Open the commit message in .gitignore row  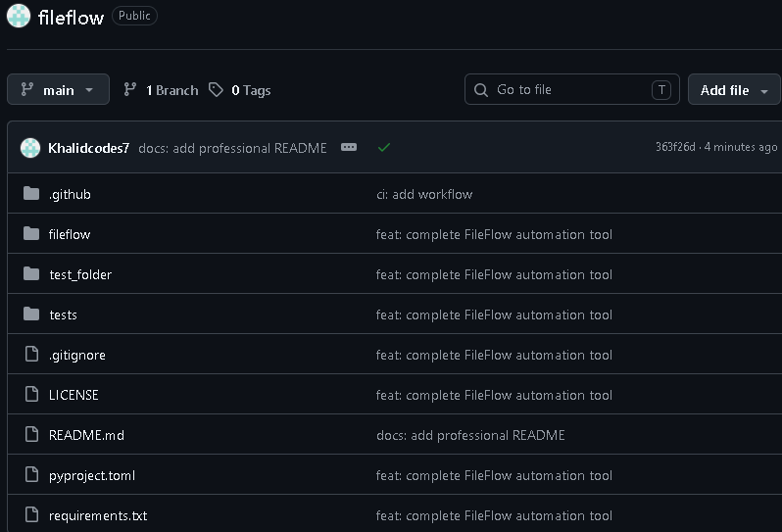click(x=494, y=355)
